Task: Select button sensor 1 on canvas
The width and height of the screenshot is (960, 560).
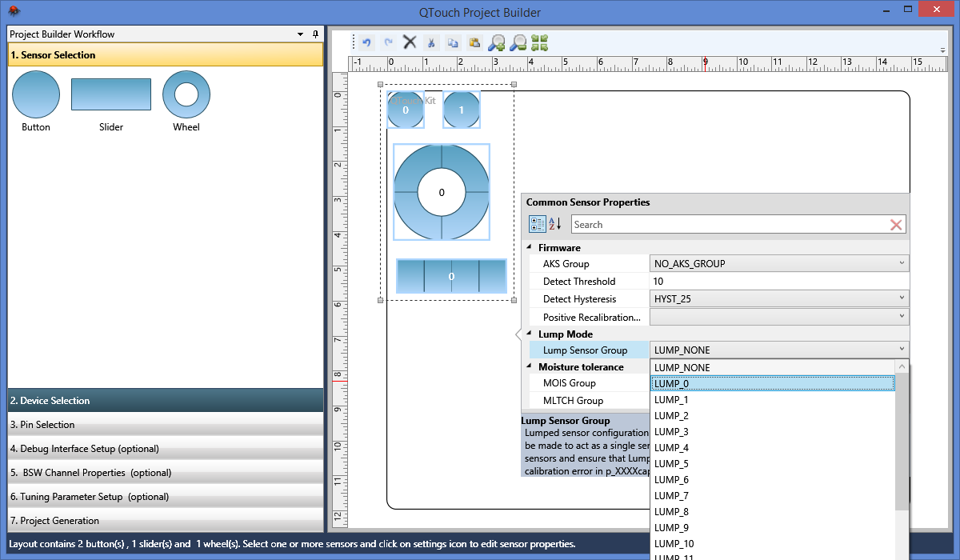Action: pyautogui.click(x=462, y=110)
